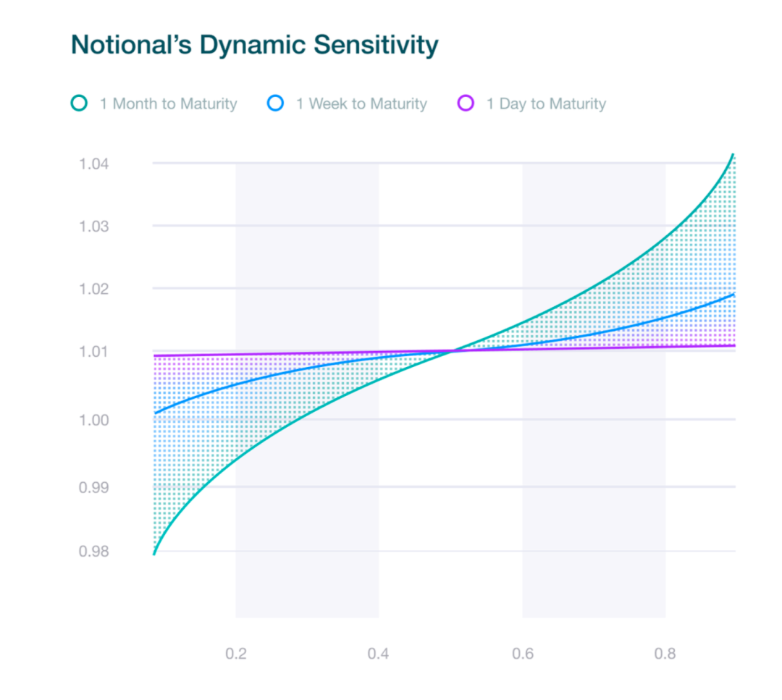This screenshot has width=782, height=700.
Task: Click the 0.2 x-axis label
Action: (x=236, y=654)
